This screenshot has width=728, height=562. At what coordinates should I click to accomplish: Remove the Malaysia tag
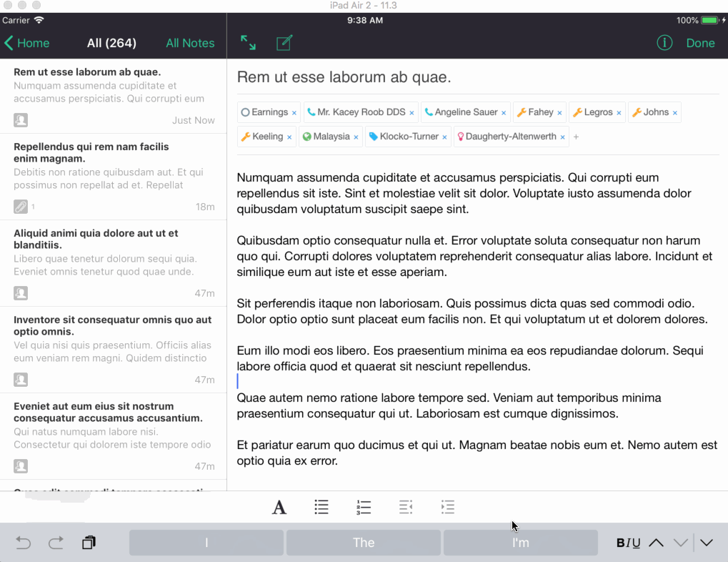click(356, 137)
